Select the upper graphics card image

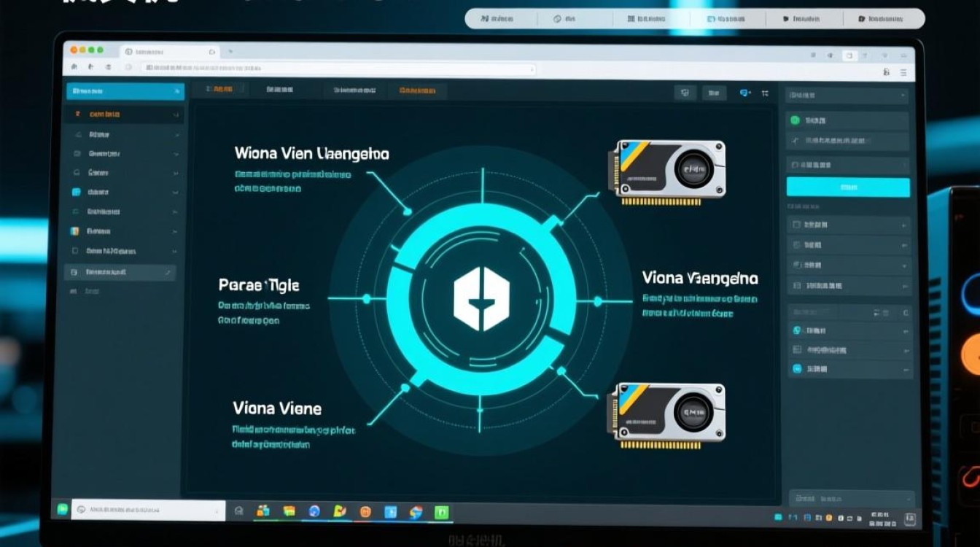669,169
